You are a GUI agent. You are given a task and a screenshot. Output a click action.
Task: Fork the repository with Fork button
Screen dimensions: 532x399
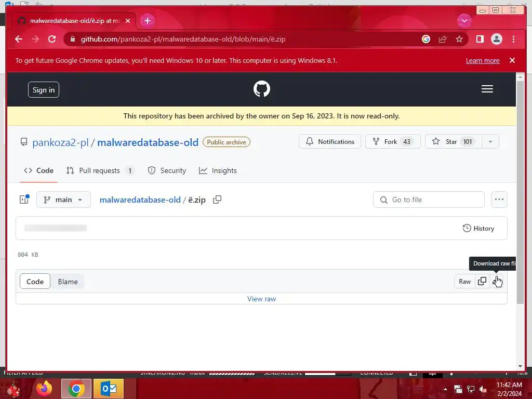(393, 141)
